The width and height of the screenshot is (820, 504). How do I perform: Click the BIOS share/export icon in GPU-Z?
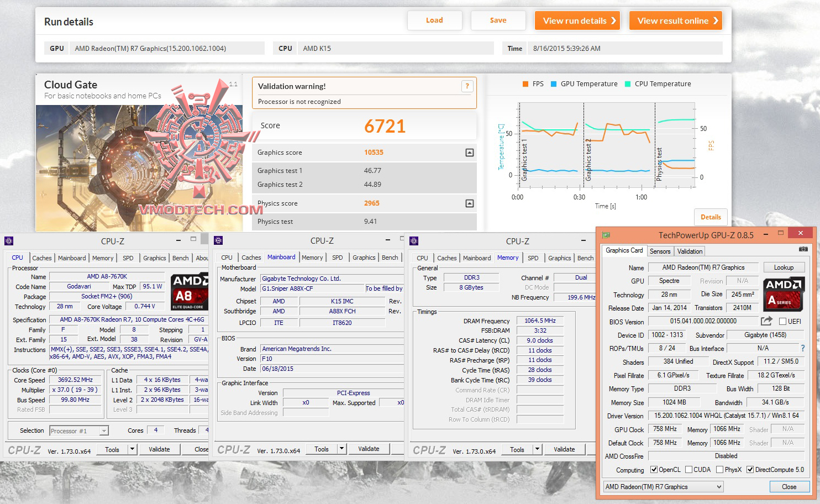[766, 321]
